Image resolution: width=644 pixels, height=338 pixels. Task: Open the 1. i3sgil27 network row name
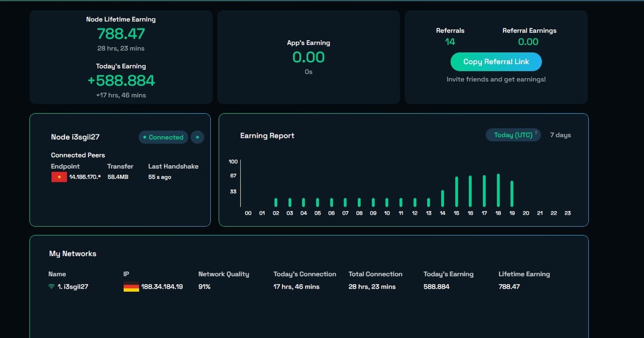(x=72, y=287)
